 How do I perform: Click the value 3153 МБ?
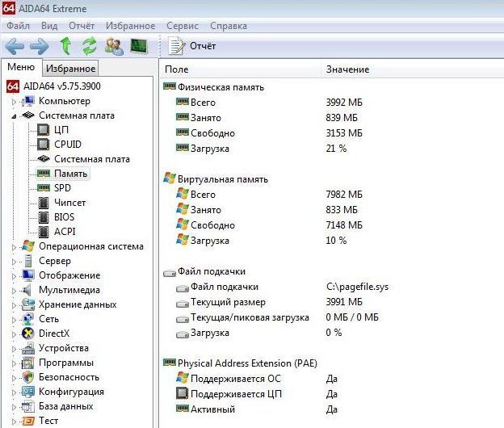(x=344, y=133)
